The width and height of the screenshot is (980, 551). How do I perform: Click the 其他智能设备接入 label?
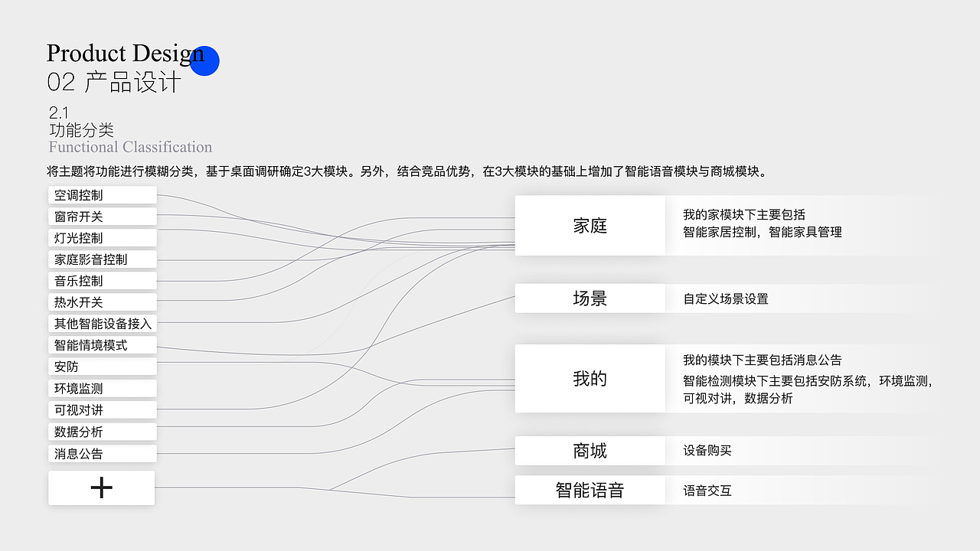[x=102, y=323]
